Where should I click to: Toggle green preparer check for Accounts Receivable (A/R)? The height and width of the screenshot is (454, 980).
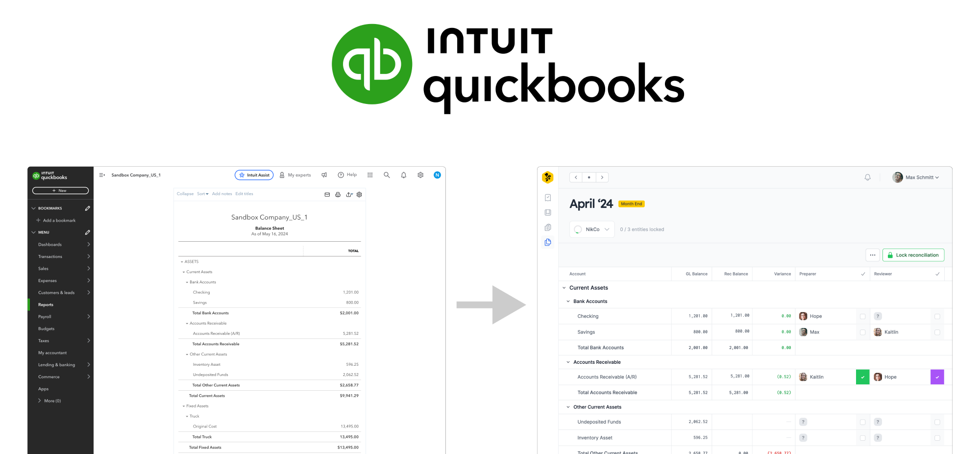862,377
